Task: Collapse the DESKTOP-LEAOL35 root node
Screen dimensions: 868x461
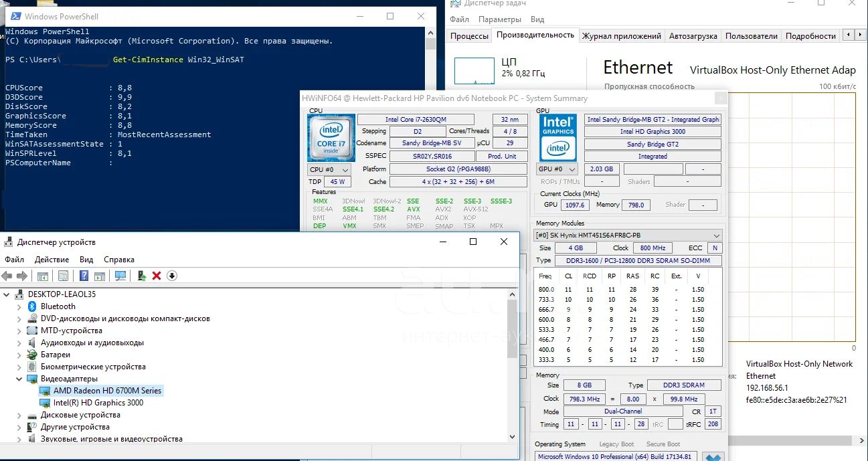Action: pyautogui.click(x=7, y=294)
